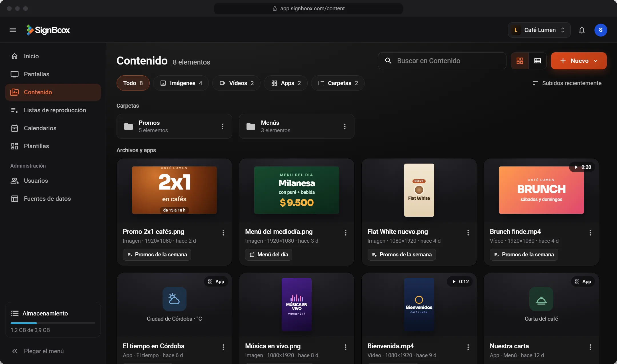This screenshot has height=364, width=617.
Task: Filter by Imágenes
Action: pos(181,83)
